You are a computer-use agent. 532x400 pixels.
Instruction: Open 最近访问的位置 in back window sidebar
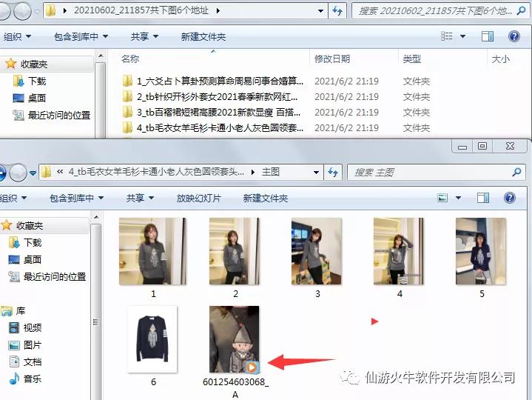pos(52,116)
